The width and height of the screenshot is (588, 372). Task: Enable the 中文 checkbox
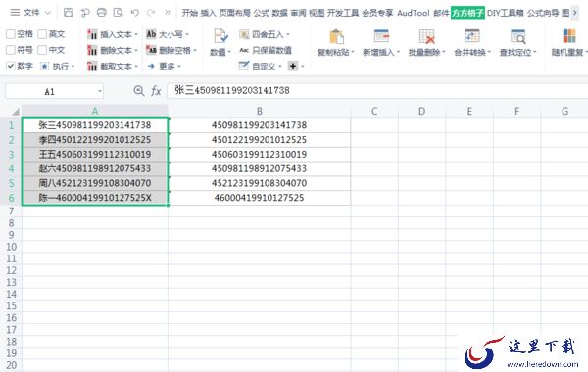[42, 50]
